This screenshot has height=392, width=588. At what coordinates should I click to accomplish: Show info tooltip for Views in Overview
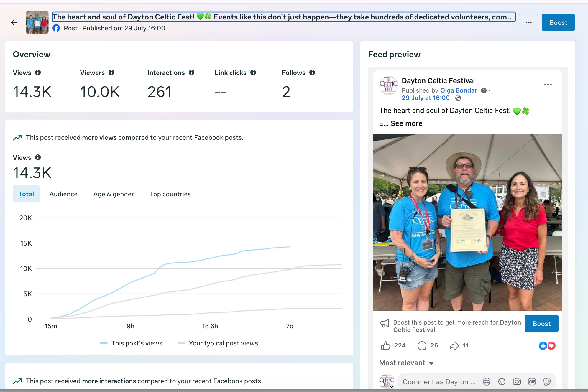coord(38,73)
